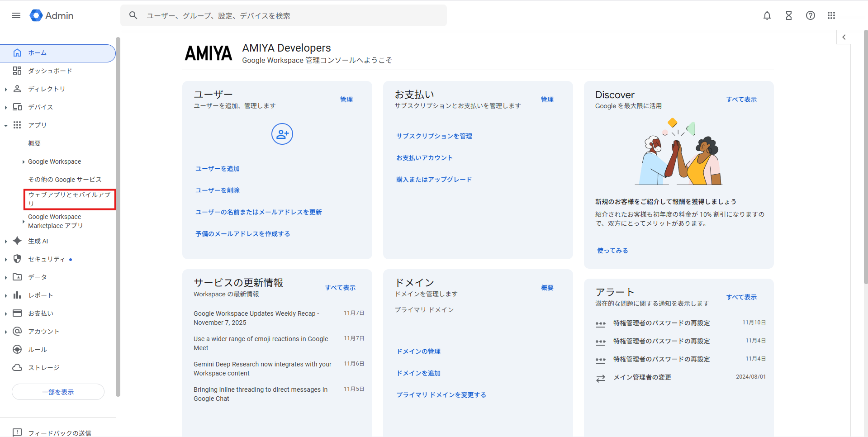Screen dimensions: 868x437
Task: Click the デバイス devices icon
Action: point(17,107)
